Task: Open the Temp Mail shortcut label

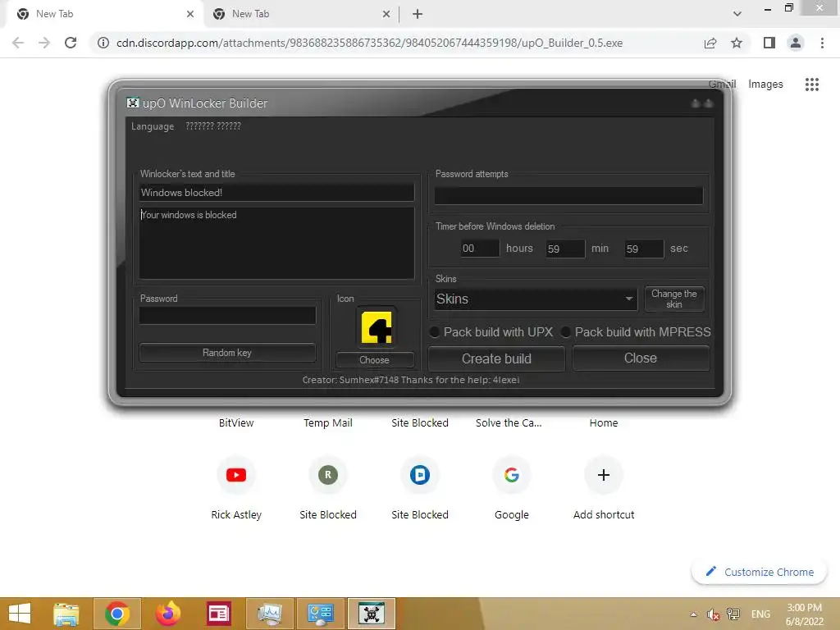Action: [328, 423]
